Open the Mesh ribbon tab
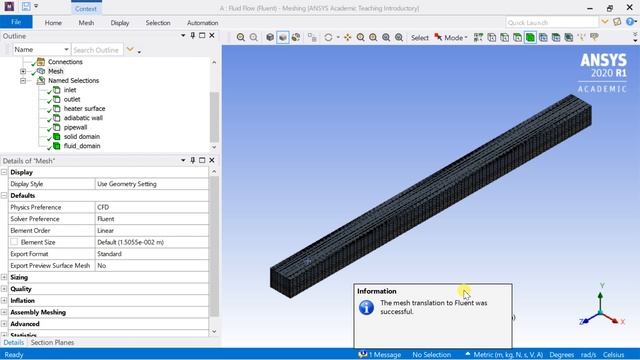This screenshot has width=640, height=360. [86, 23]
